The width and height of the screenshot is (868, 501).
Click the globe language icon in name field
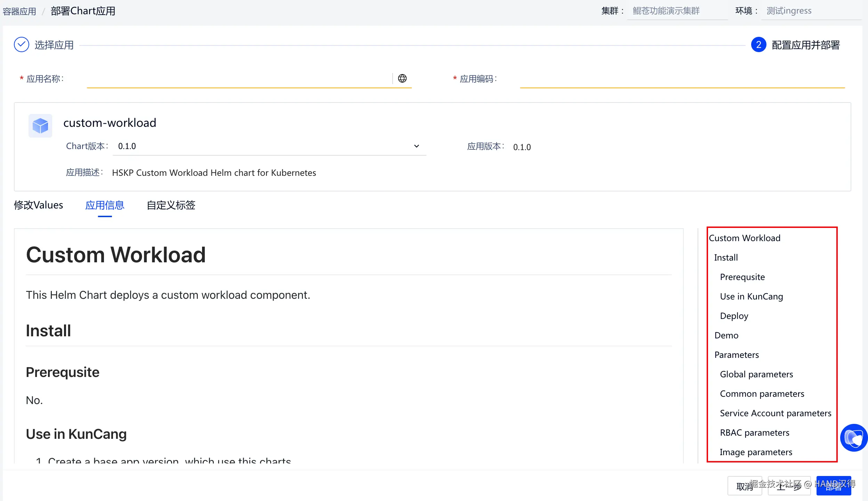pyautogui.click(x=402, y=79)
